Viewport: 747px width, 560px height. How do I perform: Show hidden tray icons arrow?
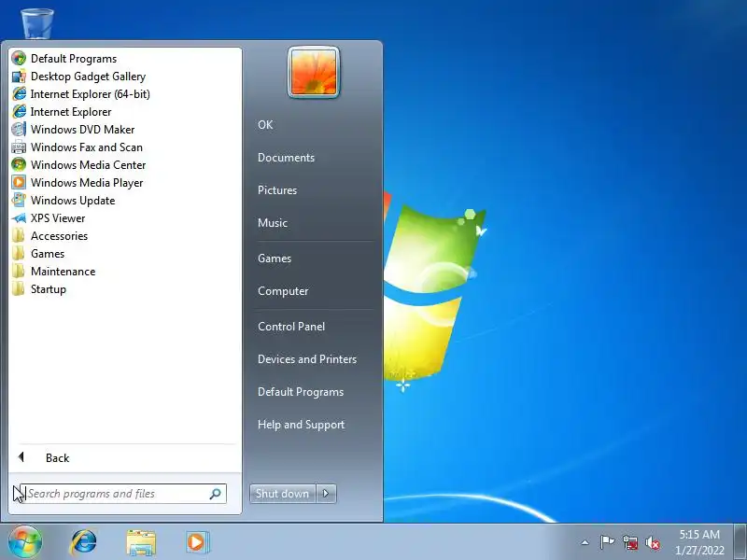(585, 542)
